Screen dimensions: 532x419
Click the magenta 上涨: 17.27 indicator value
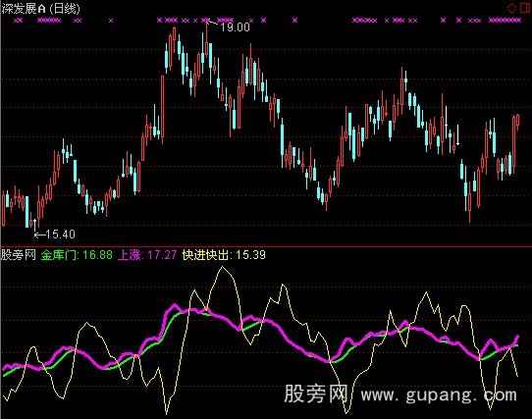click(147, 255)
